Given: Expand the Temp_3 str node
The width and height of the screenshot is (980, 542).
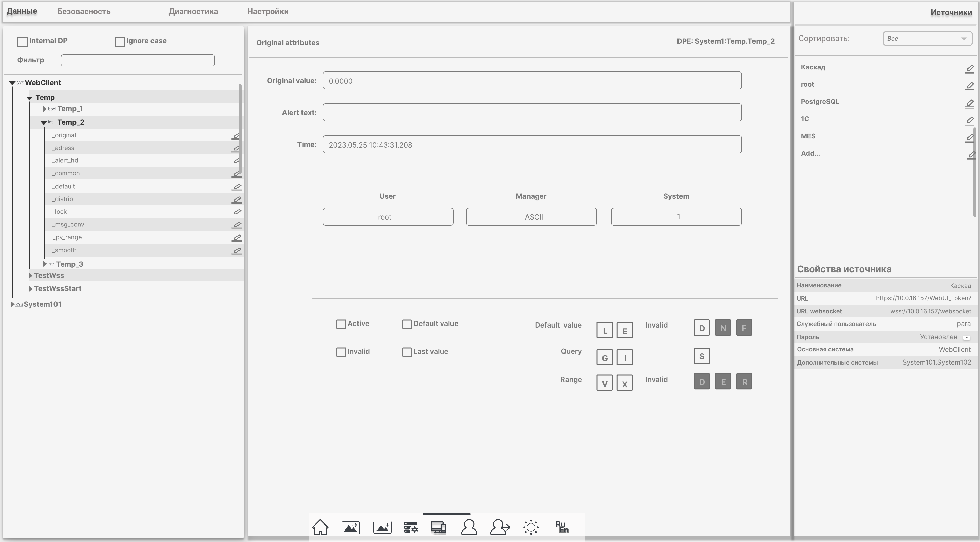Looking at the screenshot, I should (45, 264).
